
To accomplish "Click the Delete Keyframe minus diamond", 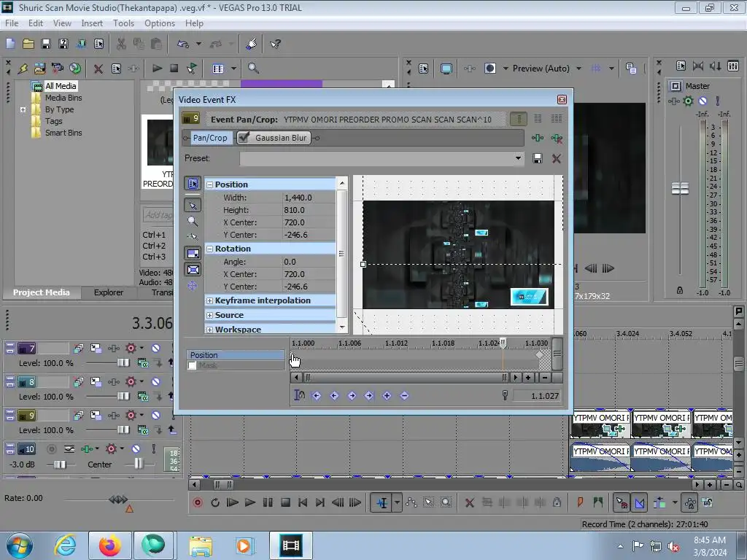I will click(x=404, y=396).
